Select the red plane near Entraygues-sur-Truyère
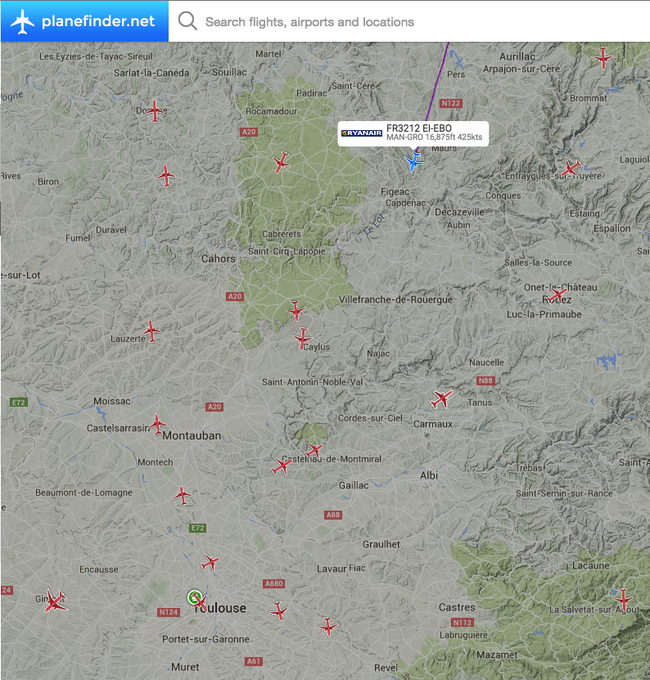650x680 pixels. [571, 168]
